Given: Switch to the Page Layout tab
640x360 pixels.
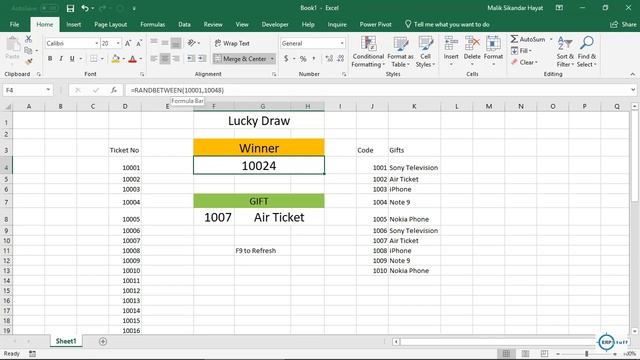Looking at the screenshot, I should click(111, 24).
